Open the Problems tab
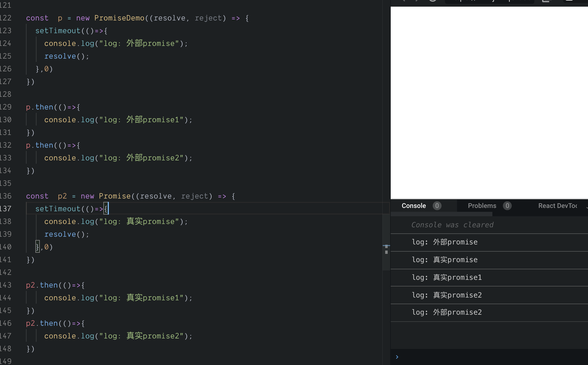The width and height of the screenshot is (588, 365). (x=482, y=206)
